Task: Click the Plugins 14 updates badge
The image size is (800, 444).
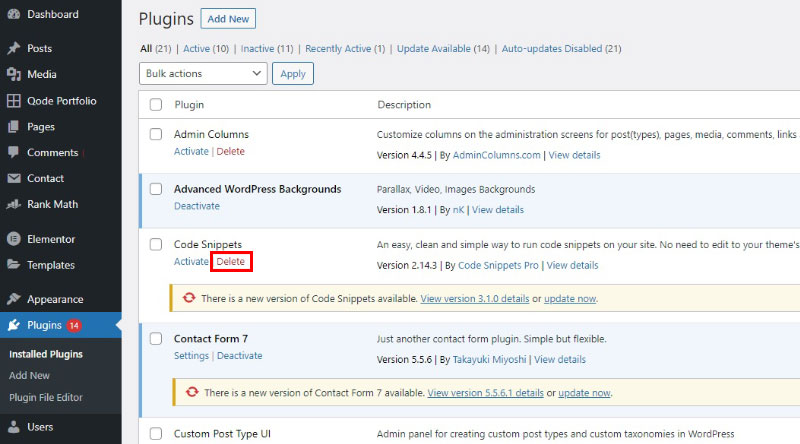Action: [74, 325]
